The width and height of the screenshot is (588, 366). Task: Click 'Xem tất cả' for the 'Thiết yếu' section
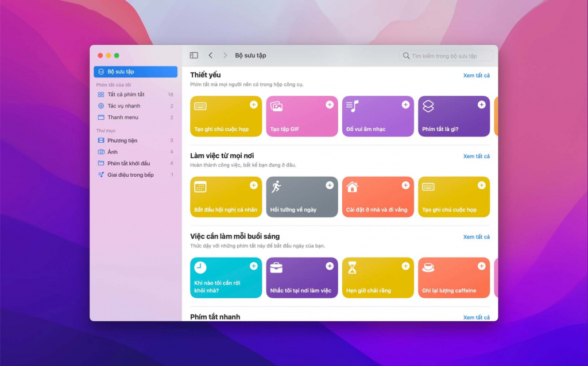[x=476, y=75]
